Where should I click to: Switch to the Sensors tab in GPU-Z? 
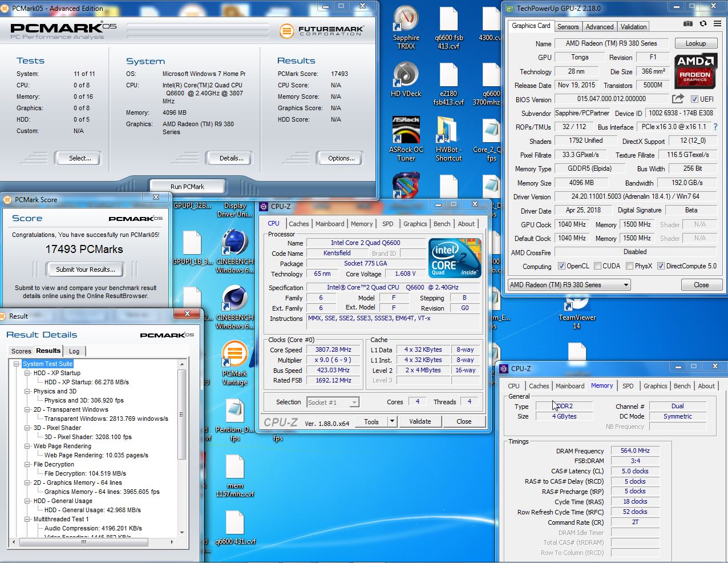pos(568,26)
